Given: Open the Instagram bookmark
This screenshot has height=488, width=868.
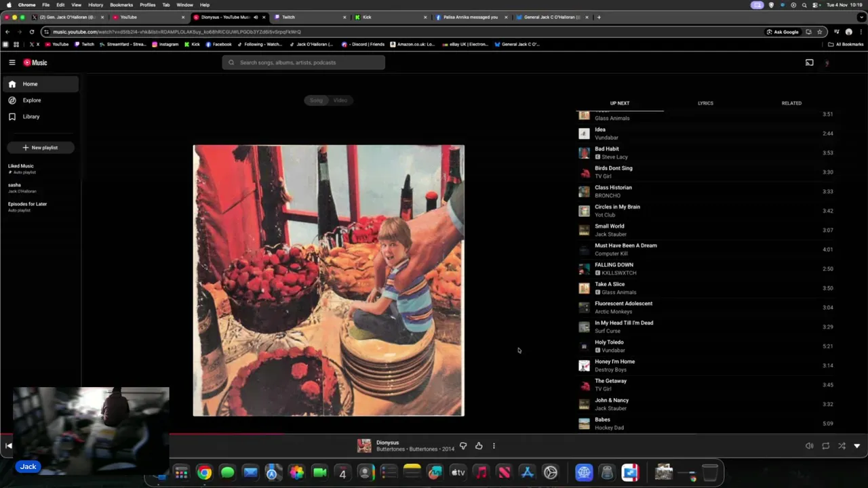Looking at the screenshot, I should pyautogui.click(x=165, y=44).
